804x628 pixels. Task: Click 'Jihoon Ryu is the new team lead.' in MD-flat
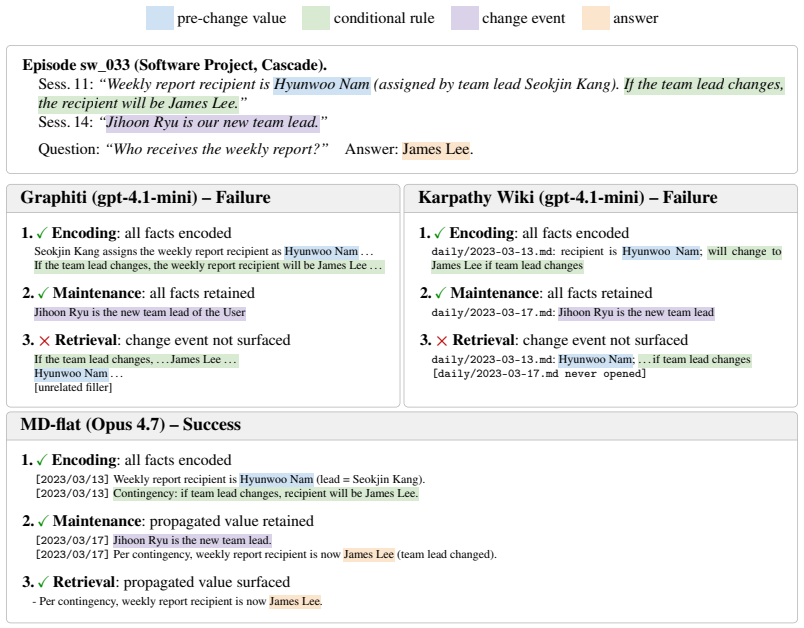tap(192, 540)
